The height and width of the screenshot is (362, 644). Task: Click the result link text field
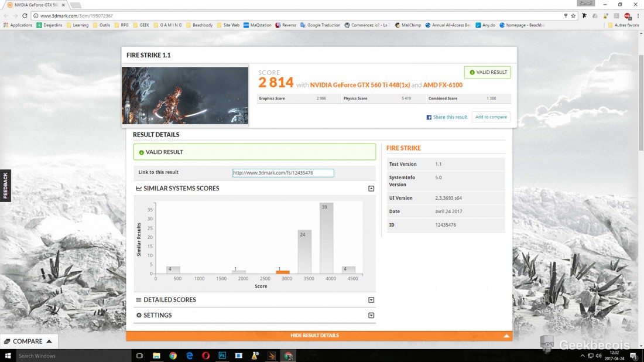(283, 173)
